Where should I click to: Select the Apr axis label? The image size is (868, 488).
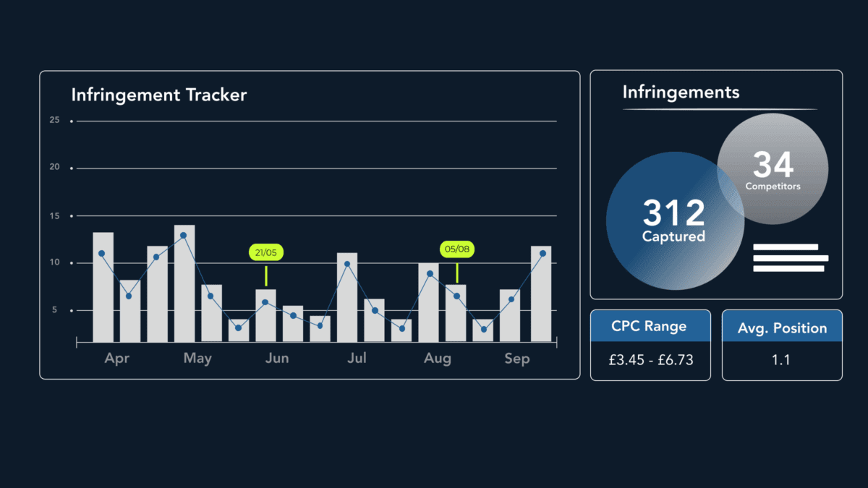(x=116, y=359)
